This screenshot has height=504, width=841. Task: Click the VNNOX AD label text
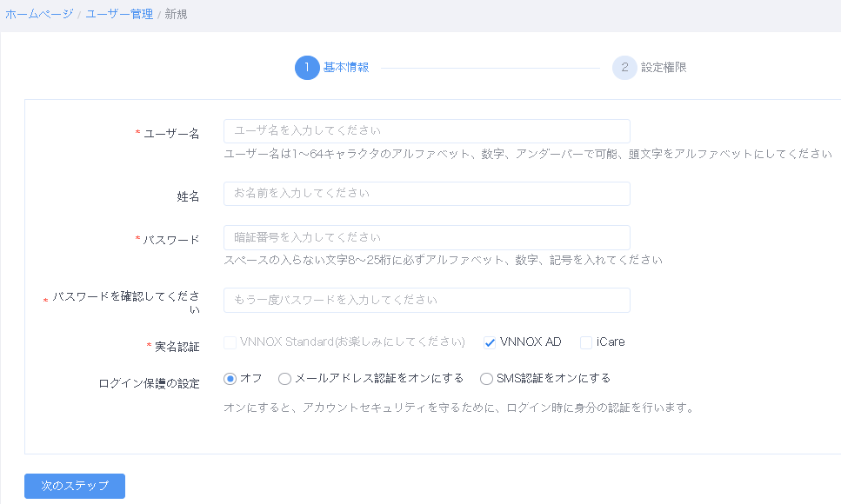coord(531,342)
